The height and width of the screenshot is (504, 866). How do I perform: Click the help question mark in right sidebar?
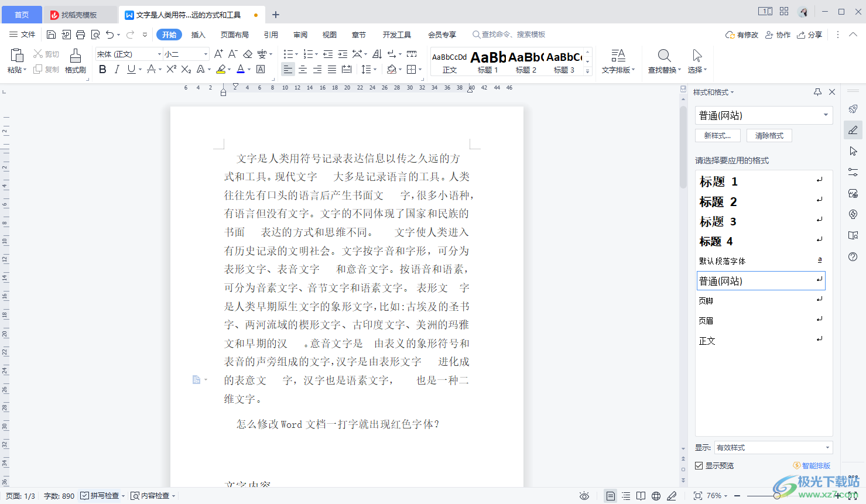pyautogui.click(x=853, y=256)
